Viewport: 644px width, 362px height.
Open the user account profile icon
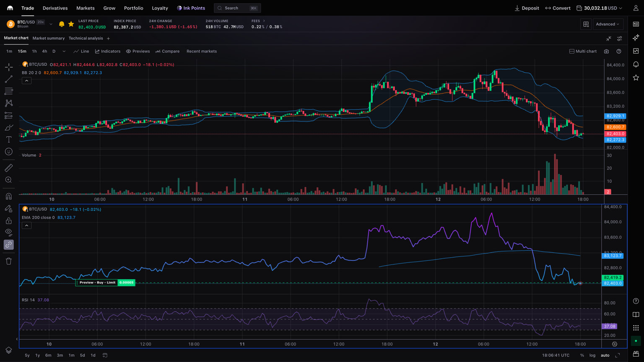[636, 8]
